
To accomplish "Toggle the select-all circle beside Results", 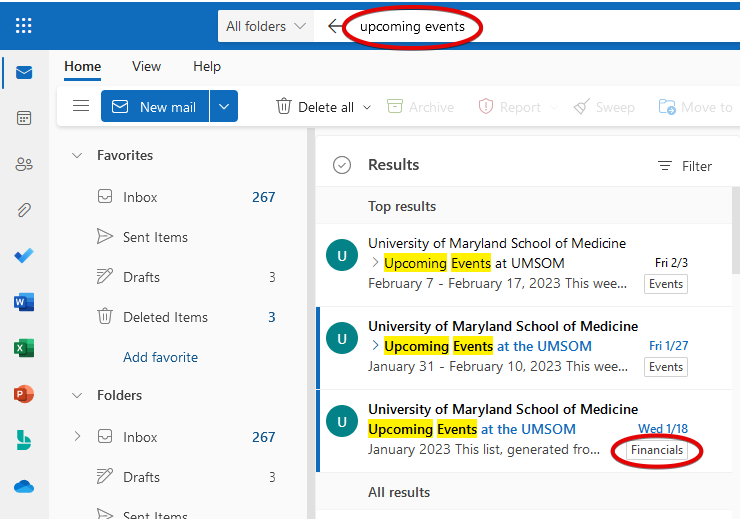I will click(x=342, y=165).
